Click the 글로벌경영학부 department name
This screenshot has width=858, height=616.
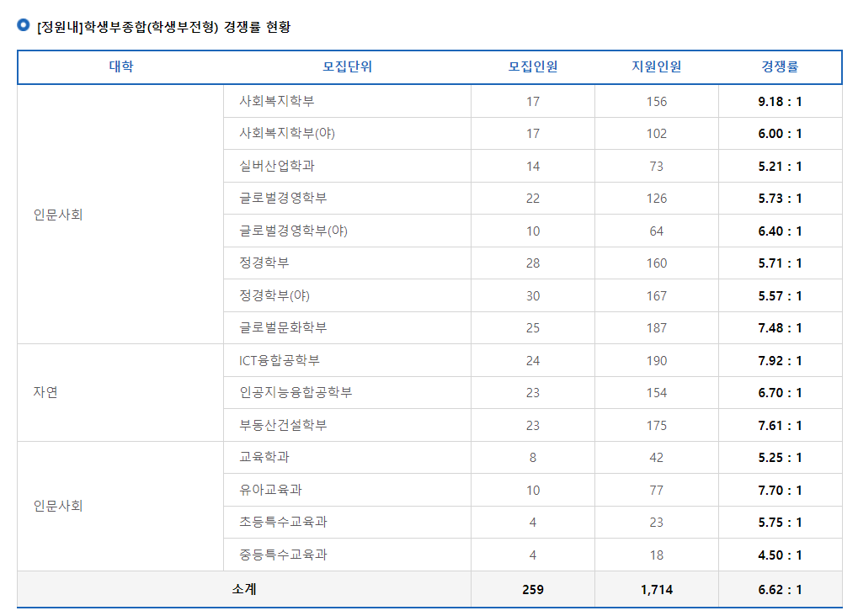click(269, 198)
